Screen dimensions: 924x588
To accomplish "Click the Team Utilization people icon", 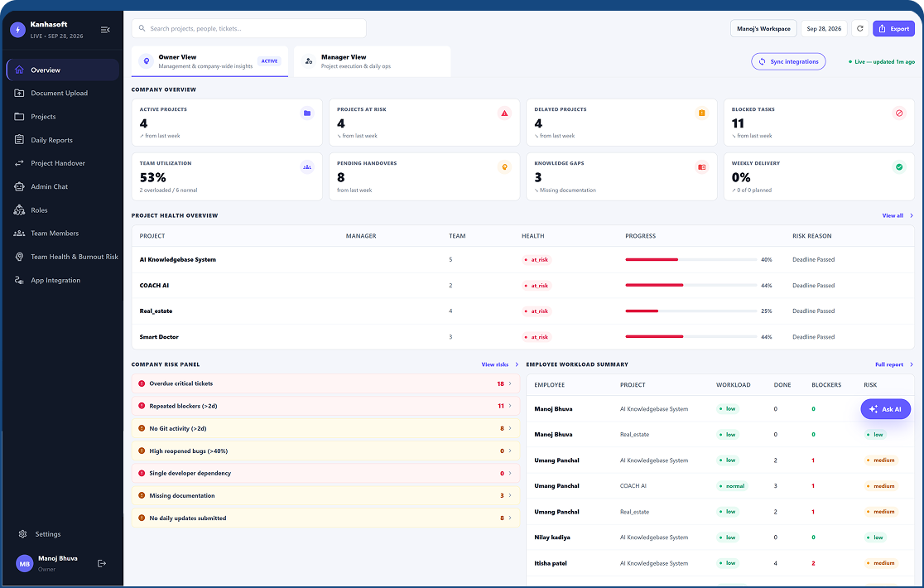I will tap(307, 167).
